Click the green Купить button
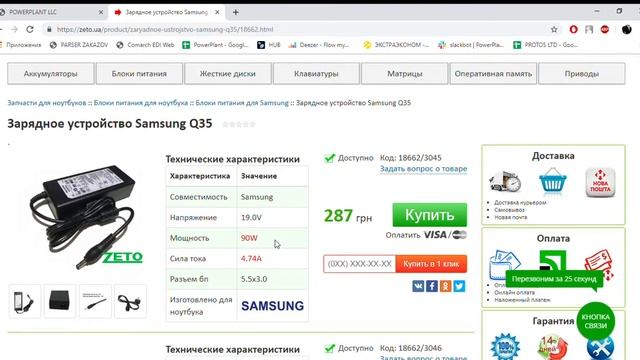 coord(430,215)
